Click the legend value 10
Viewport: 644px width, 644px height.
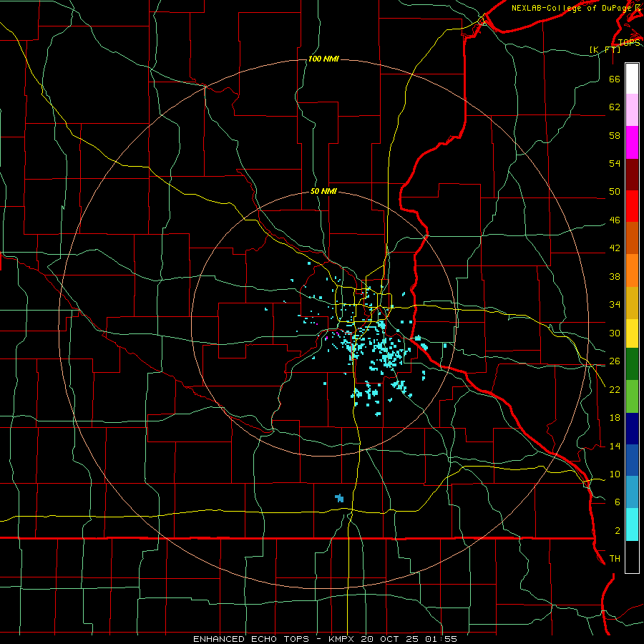click(615, 474)
